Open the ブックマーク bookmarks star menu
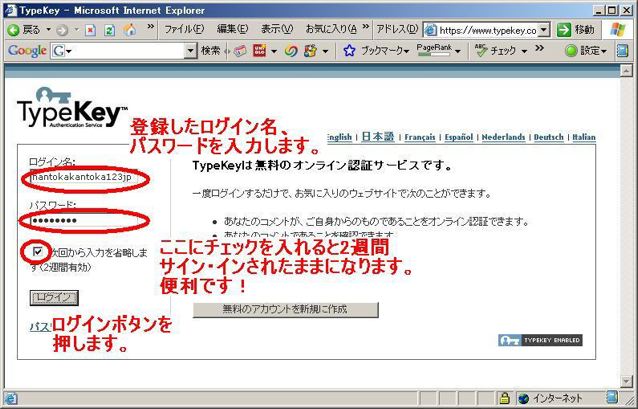Viewport: 638px width, 409px height. pyautogui.click(x=376, y=51)
